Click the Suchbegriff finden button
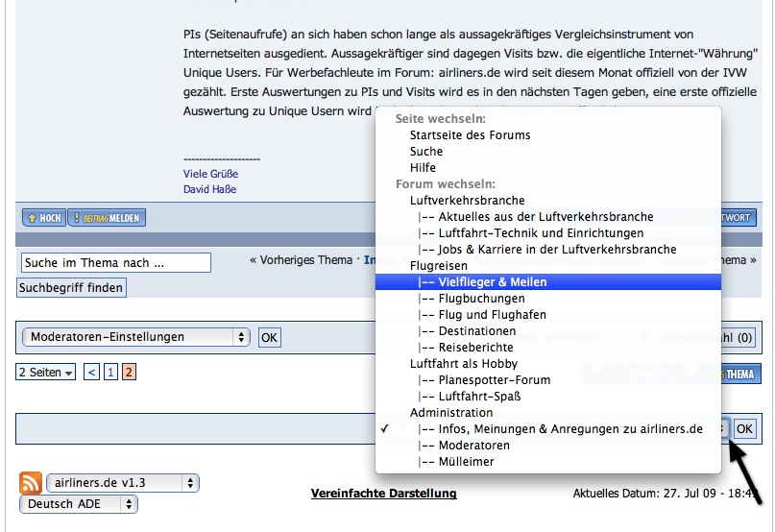The image size is (775, 532). pyautogui.click(x=71, y=288)
